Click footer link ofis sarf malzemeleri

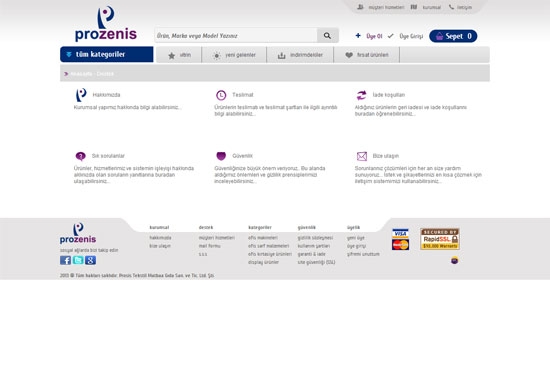click(269, 246)
